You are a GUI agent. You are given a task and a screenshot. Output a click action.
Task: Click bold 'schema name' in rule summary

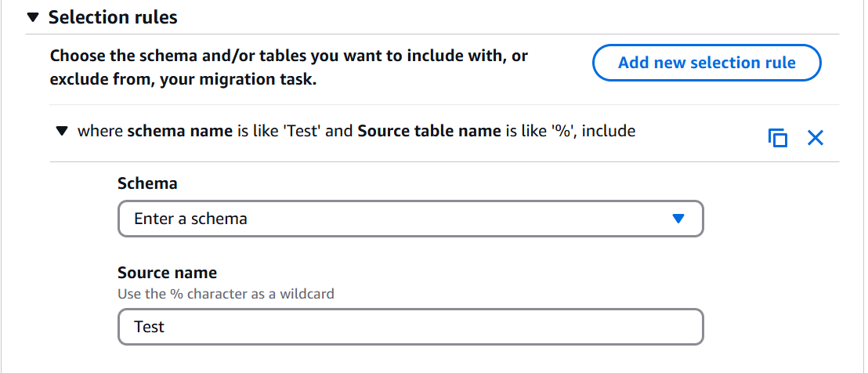point(180,132)
